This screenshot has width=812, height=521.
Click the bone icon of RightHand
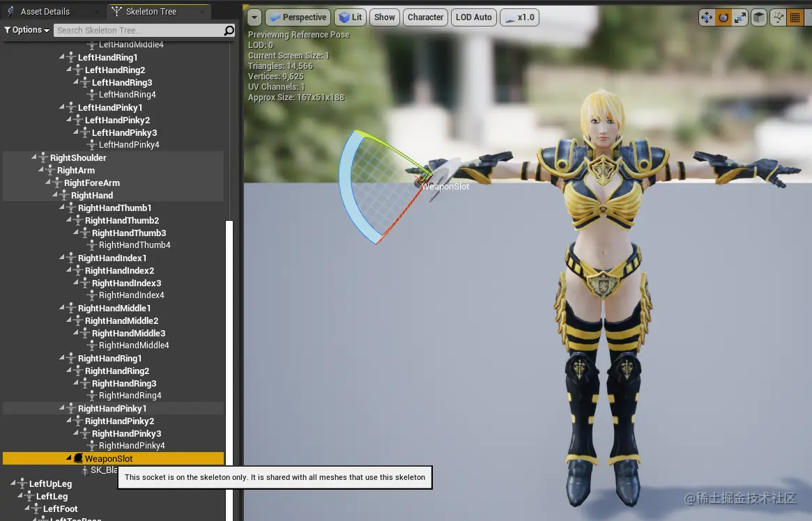[x=64, y=196]
